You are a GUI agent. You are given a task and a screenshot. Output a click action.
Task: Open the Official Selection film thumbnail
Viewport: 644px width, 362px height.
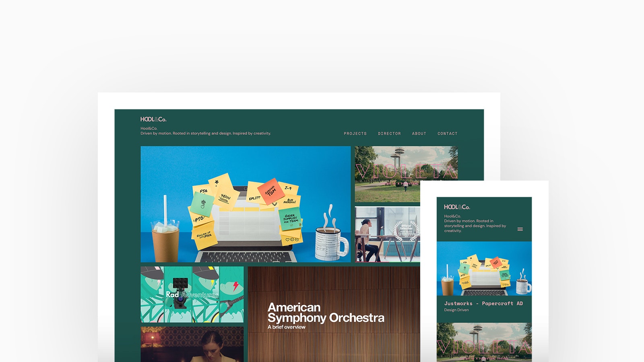387,234
